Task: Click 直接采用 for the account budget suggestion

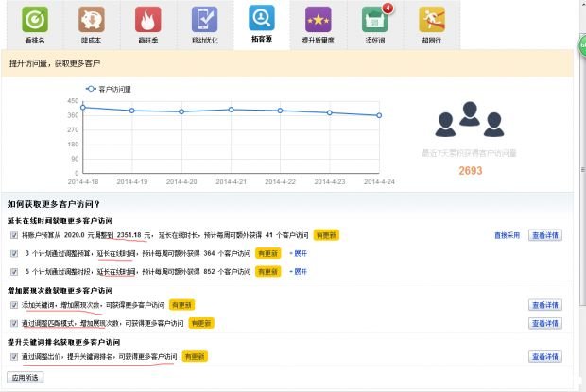Action: 508,235
